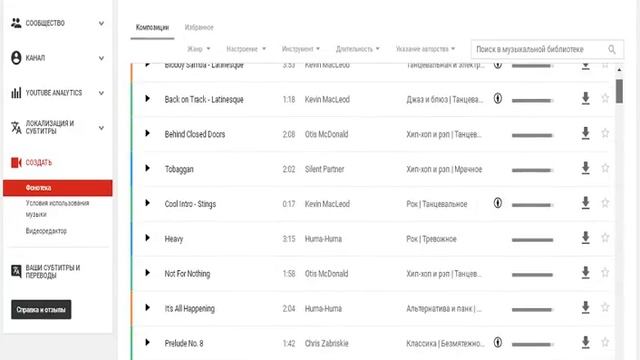Click the Справка и отзывы button
Viewport: 640px width, 360px height.
(x=41, y=309)
